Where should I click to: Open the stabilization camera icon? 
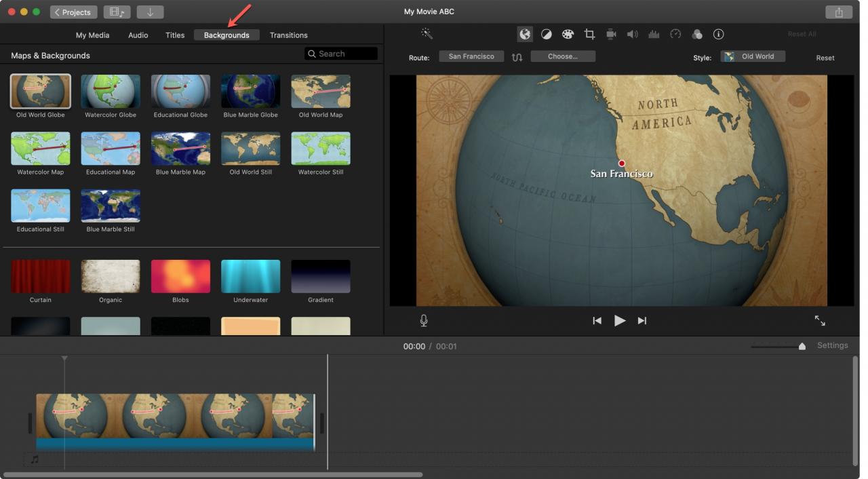point(611,34)
